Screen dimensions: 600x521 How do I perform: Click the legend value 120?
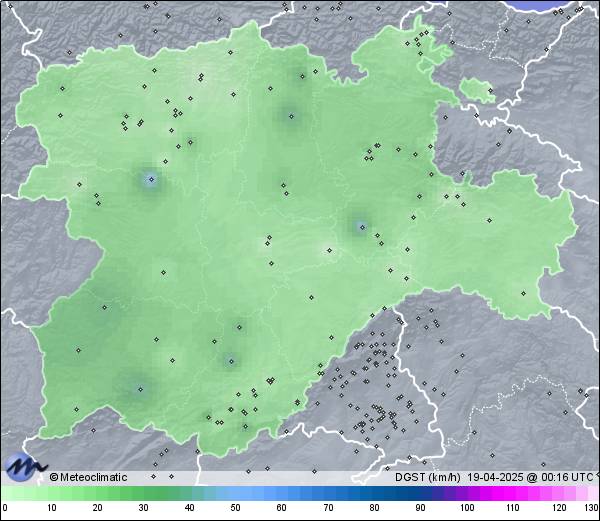[x=559, y=508]
